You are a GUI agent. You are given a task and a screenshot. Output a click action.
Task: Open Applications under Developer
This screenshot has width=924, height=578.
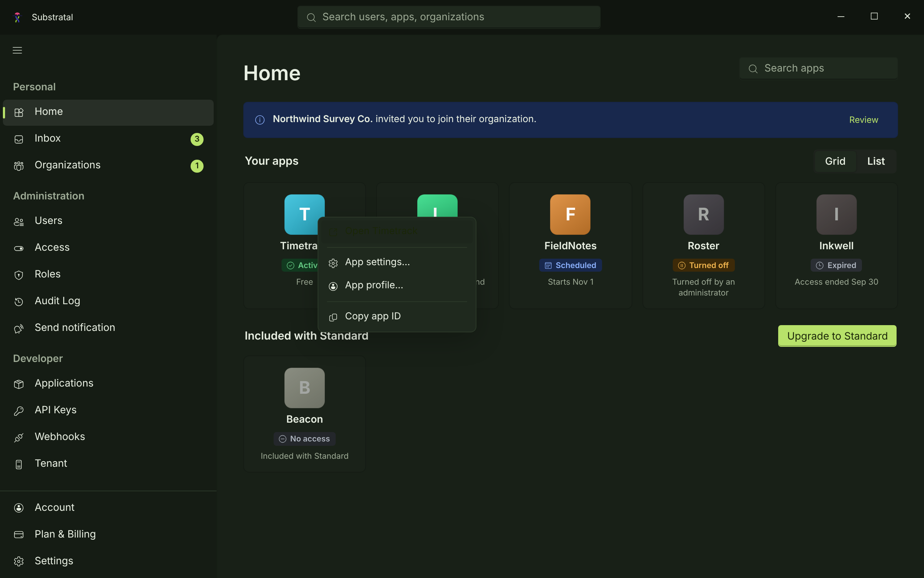(108, 383)
